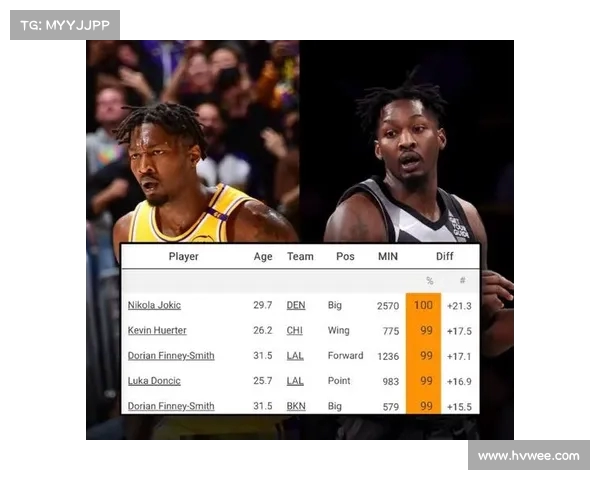Click the age 29.7 cell

pyautogui.click(x=263, y=305)
